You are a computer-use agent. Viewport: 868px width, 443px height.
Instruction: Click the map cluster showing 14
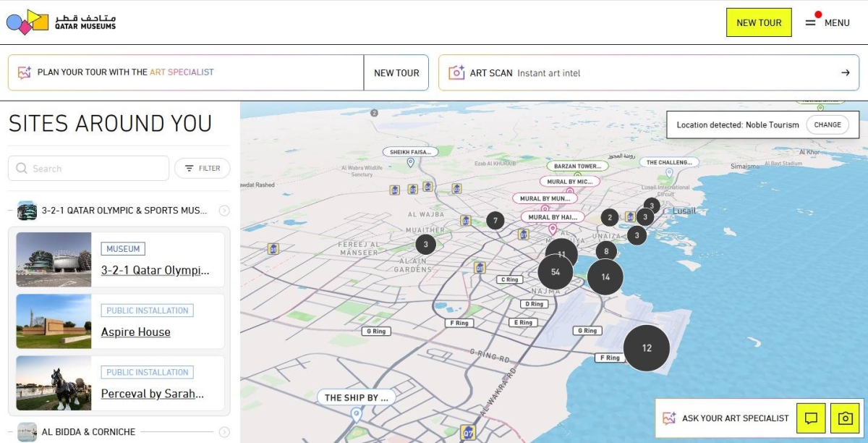tap(605, 277)
